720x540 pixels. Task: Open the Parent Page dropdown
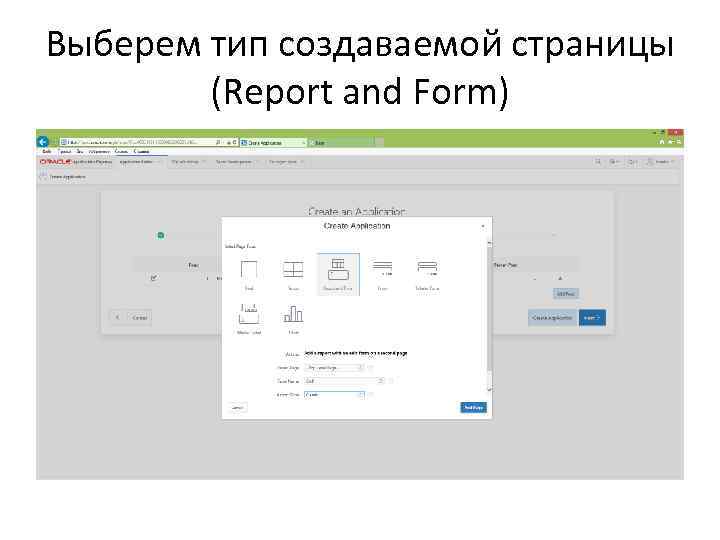click(334, 367)
